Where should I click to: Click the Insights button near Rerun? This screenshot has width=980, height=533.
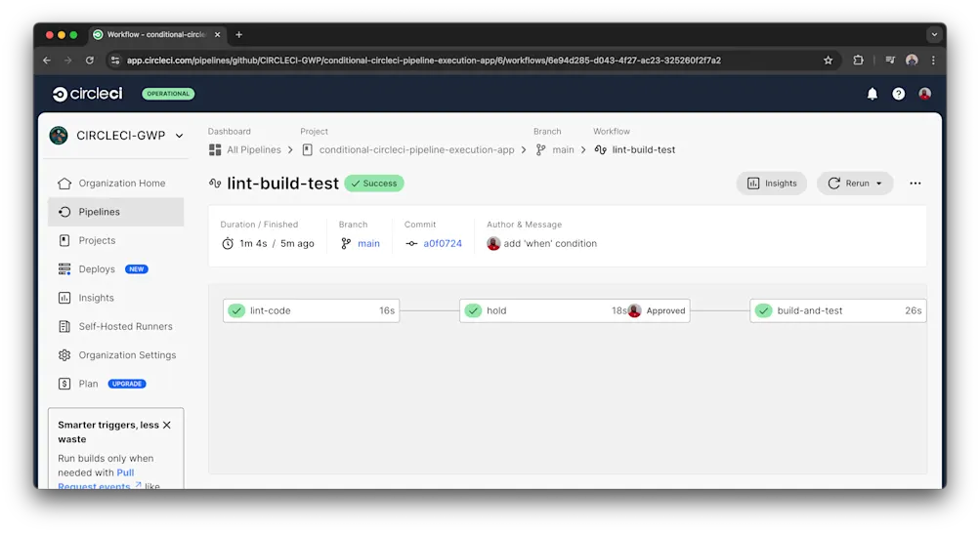tap(772, 184)
